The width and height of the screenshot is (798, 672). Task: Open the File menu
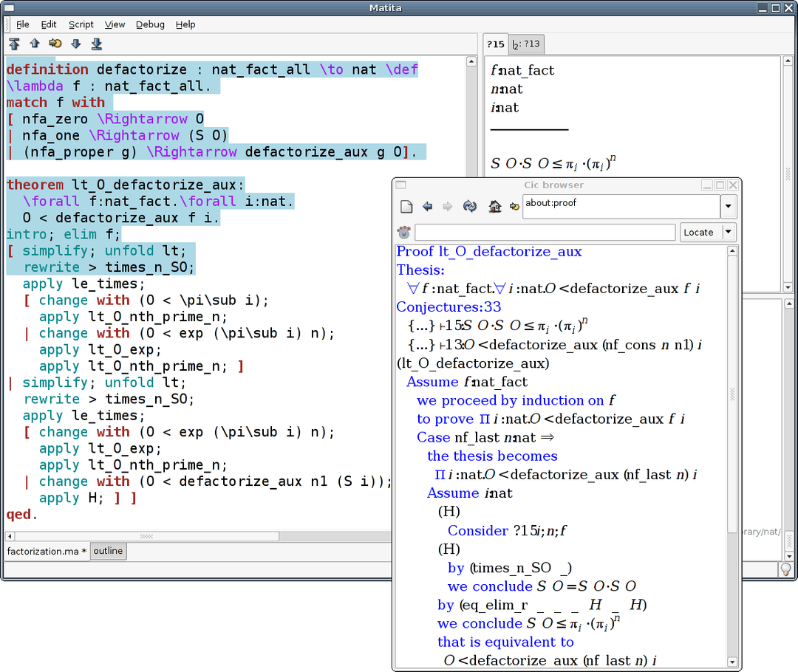22,24
